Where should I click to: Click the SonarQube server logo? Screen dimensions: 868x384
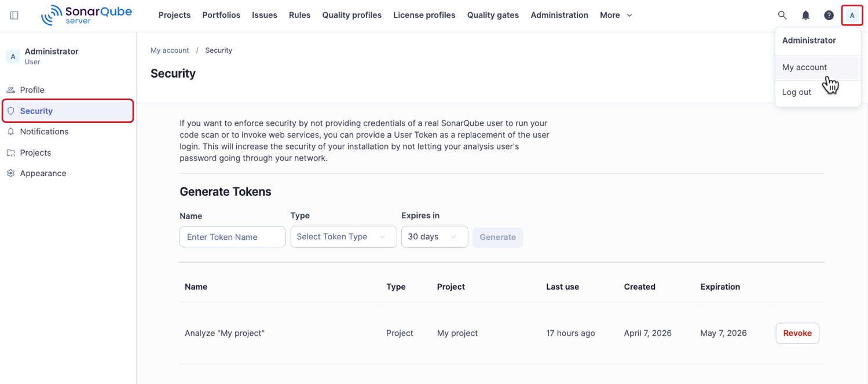85,15
